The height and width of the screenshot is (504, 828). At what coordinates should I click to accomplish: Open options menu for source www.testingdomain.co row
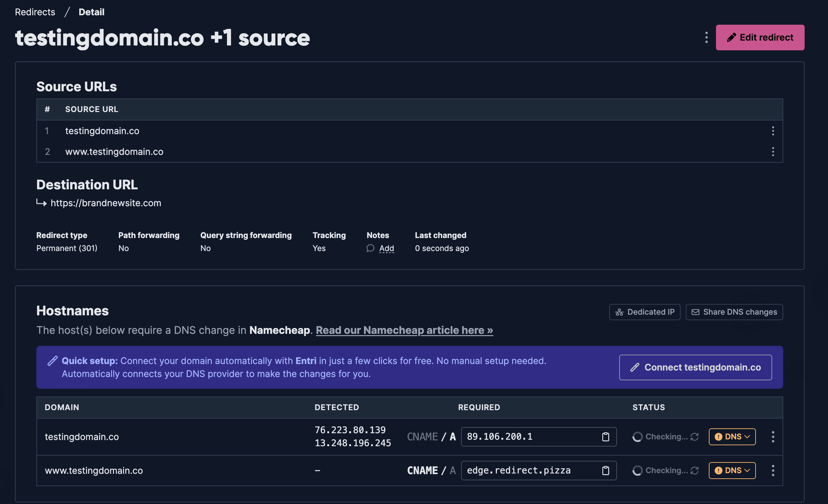point(773,152)
